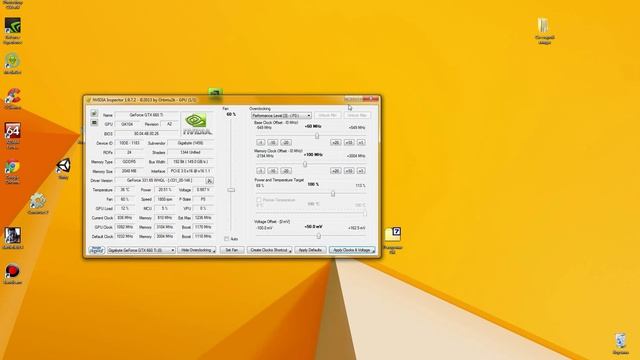
Task: Increase Memory Clock Offset by 20
Action: click(x=336, y=171)
